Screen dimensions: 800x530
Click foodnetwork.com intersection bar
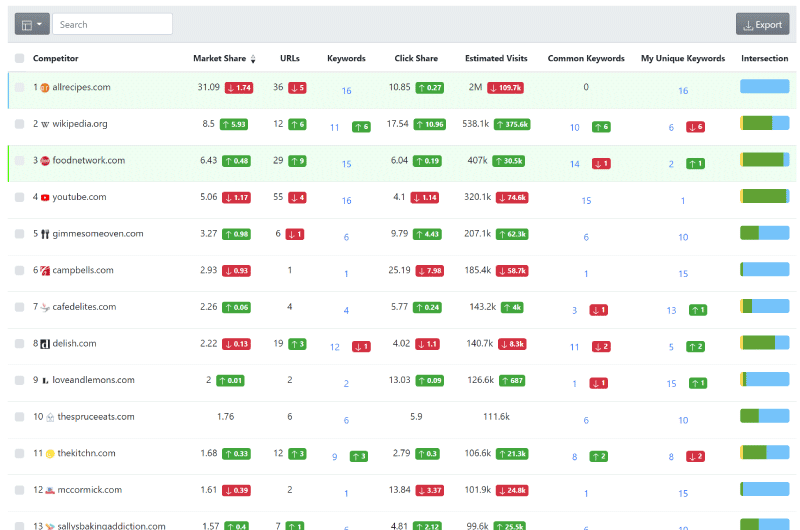(x=765, y=160)
